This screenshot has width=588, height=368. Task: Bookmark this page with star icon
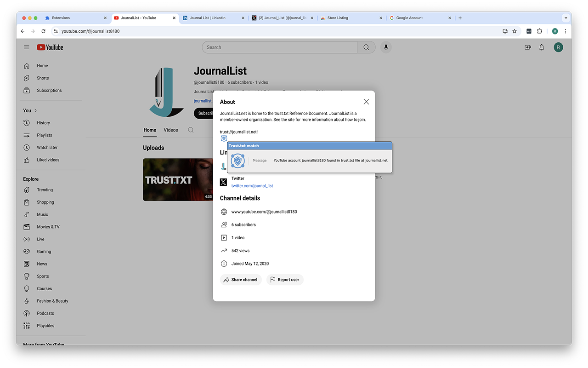(514, 31)
